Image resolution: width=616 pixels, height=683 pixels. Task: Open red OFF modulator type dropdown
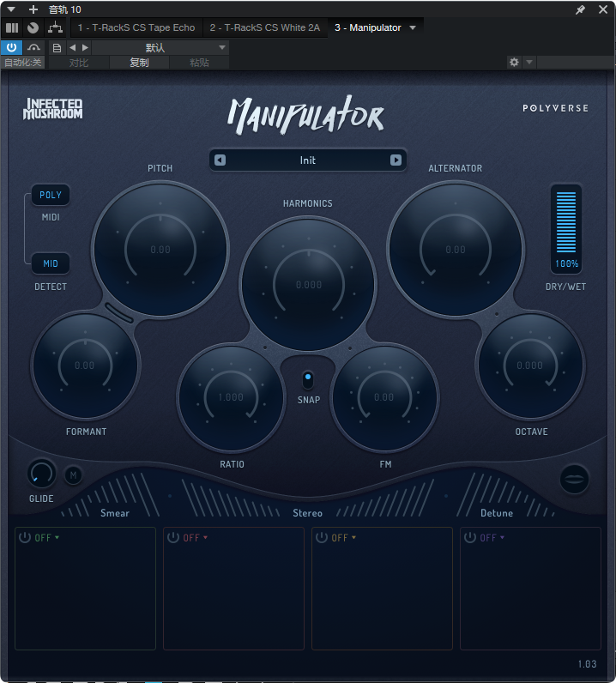195,538
